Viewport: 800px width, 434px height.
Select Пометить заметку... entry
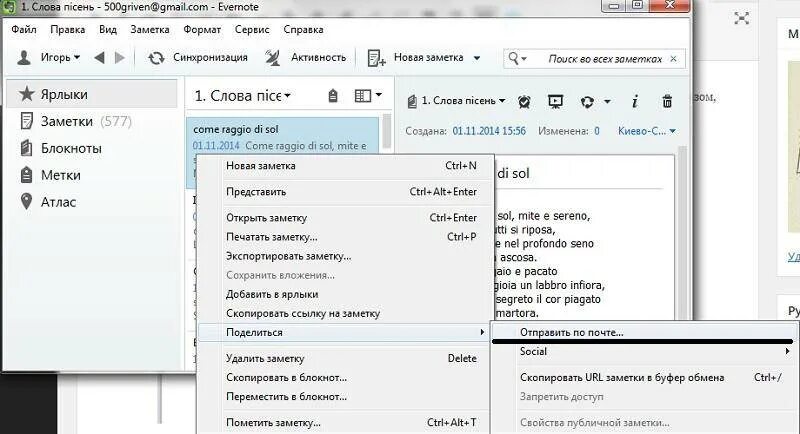click(x=345, y=422)
